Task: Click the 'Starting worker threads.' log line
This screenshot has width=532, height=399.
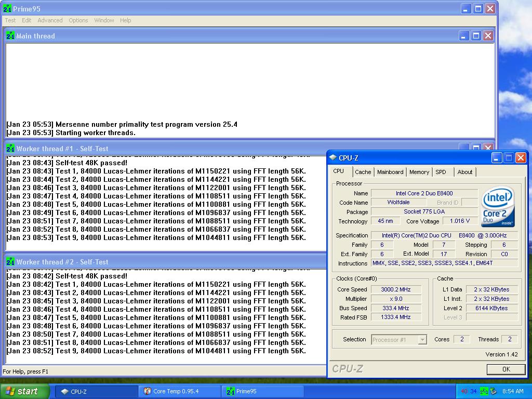Action: coord(96,132)
